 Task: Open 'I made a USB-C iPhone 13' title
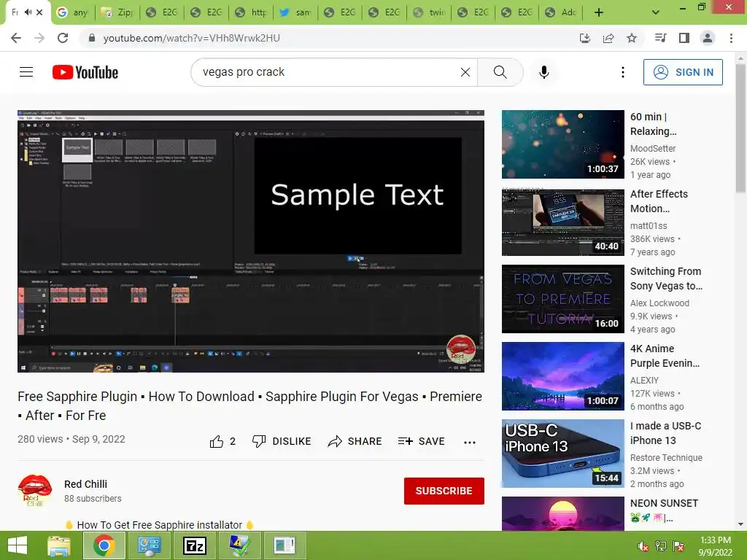(x=665, y=433)
